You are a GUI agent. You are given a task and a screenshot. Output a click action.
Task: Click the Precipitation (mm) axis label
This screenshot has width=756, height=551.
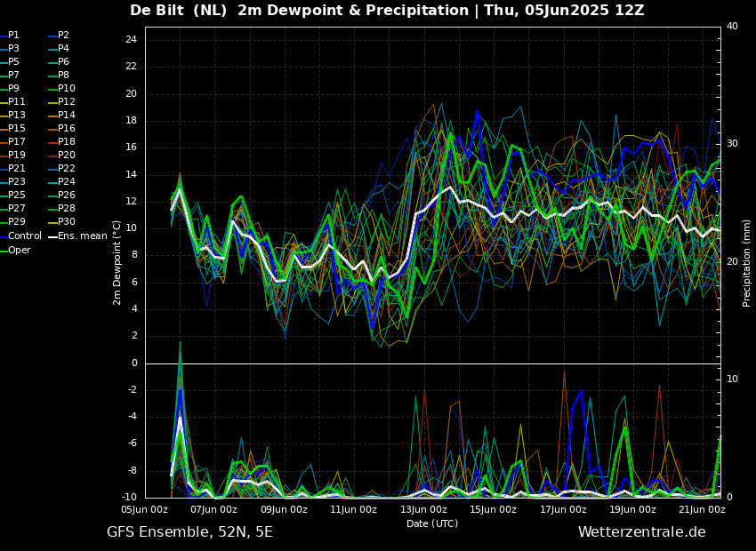(746, 263)
